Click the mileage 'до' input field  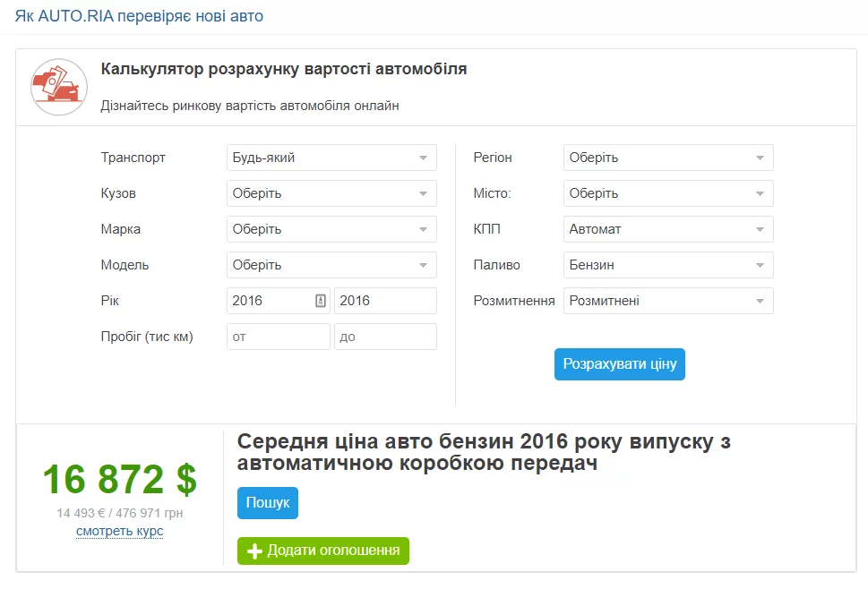pos(385,337)
